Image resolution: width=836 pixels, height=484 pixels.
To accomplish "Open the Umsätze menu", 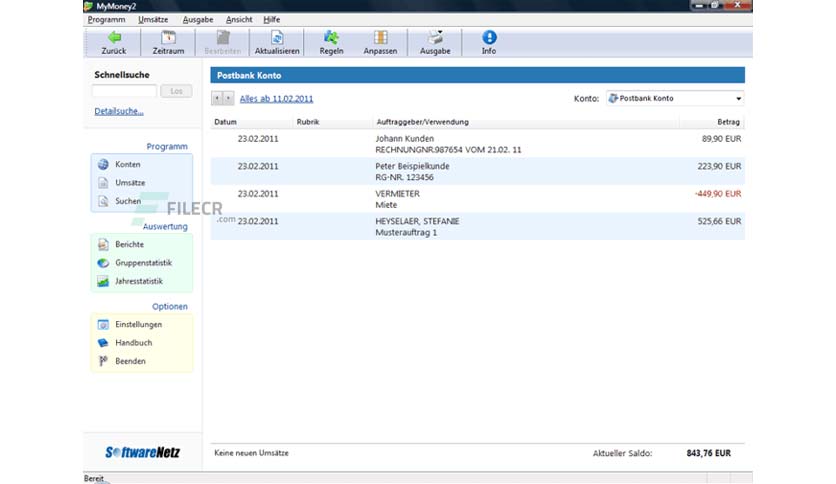I will (153, 20).
